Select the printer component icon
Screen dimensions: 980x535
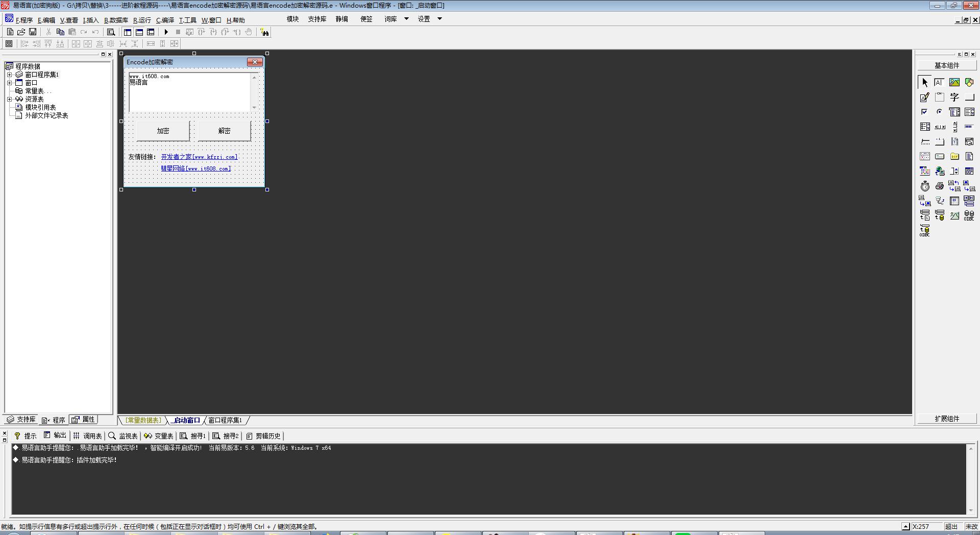click(x=940, y=186)
